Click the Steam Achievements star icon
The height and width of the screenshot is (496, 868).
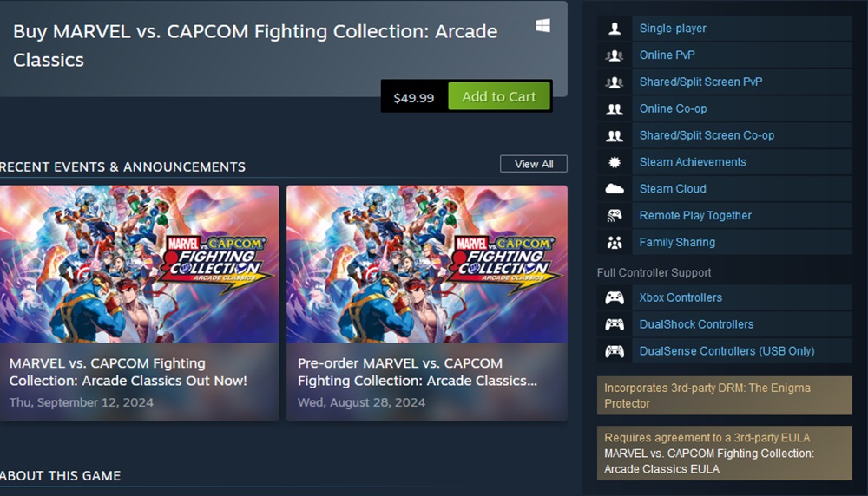coord(615,162)
